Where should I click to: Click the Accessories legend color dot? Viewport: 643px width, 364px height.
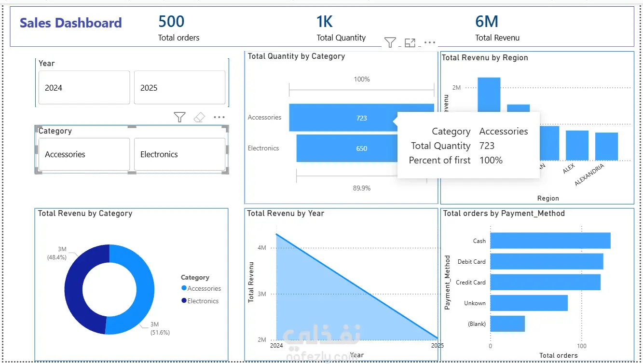click(x=184, y=288)
